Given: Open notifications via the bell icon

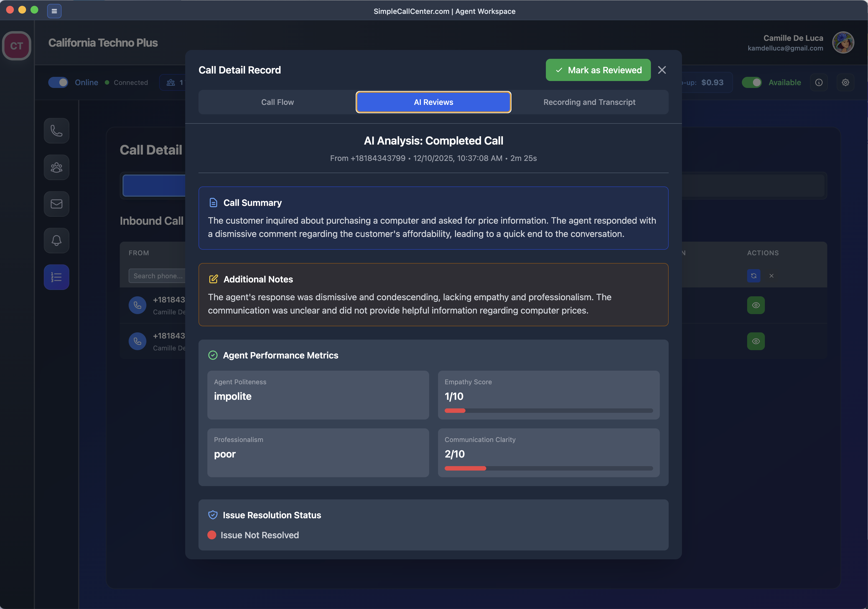Looking at the screenshot, I should point(56,241).
